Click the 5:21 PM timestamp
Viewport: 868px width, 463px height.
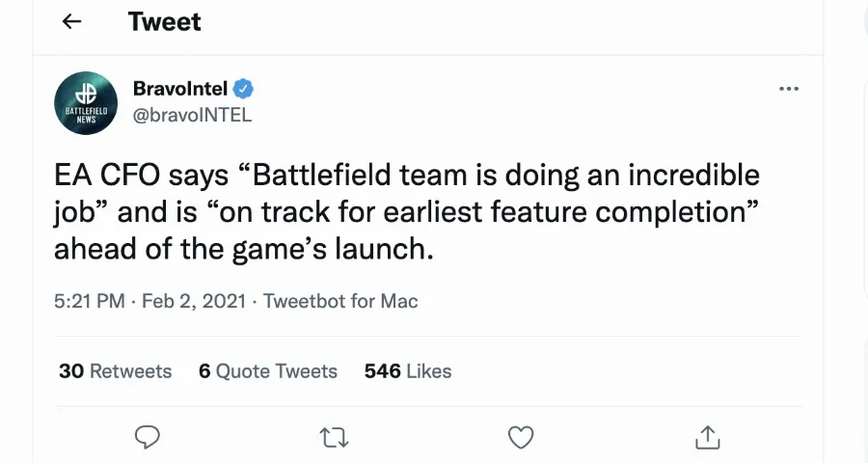pos(89,301)
